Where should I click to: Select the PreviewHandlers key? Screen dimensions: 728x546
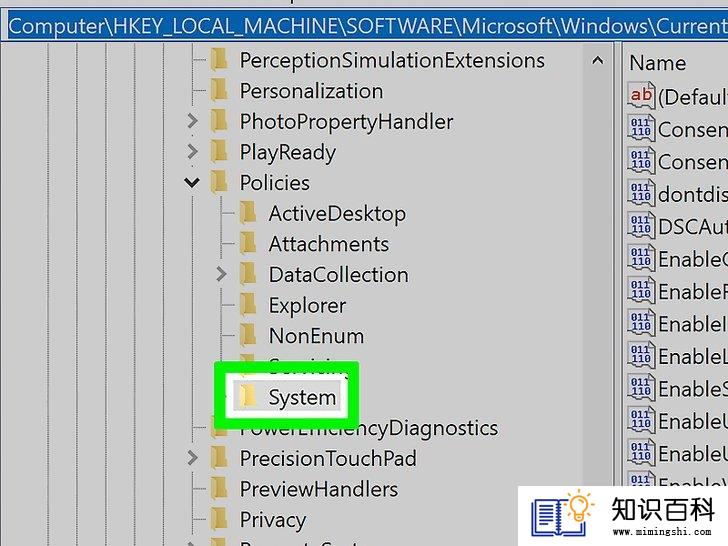coord(318,489)
